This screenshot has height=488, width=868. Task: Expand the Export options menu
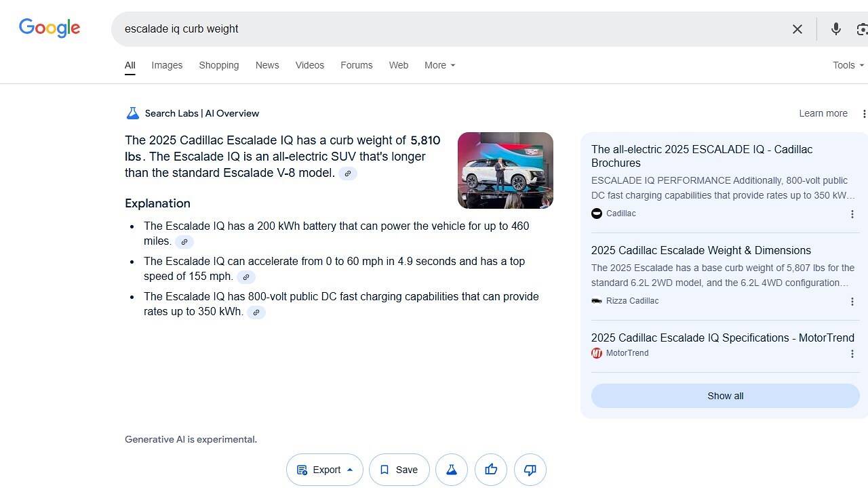point(325,470)
